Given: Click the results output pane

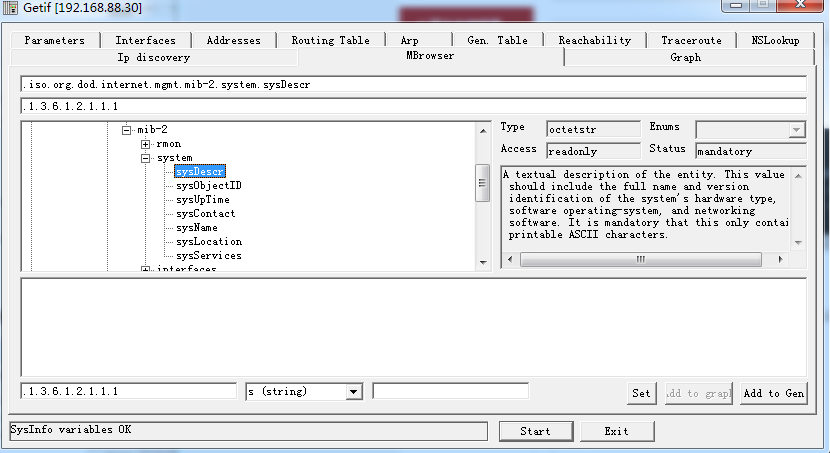Looking at the screenshot, I should coord(413,327).
